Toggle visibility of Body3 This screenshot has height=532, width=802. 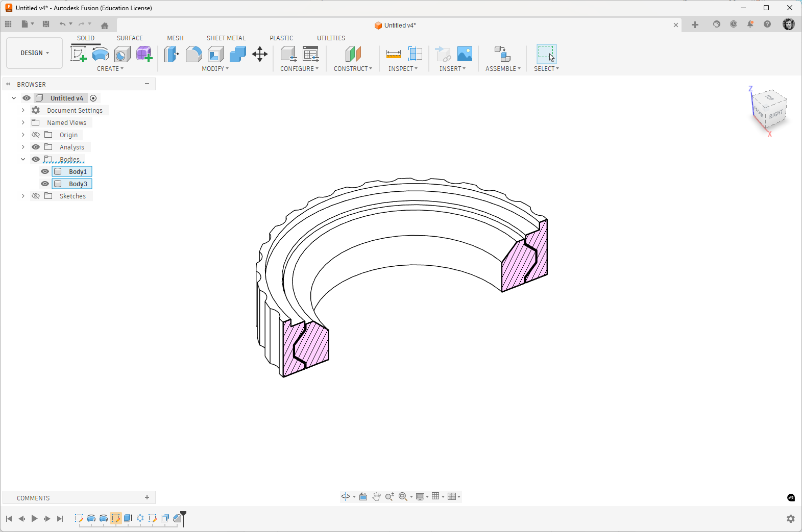45,184
